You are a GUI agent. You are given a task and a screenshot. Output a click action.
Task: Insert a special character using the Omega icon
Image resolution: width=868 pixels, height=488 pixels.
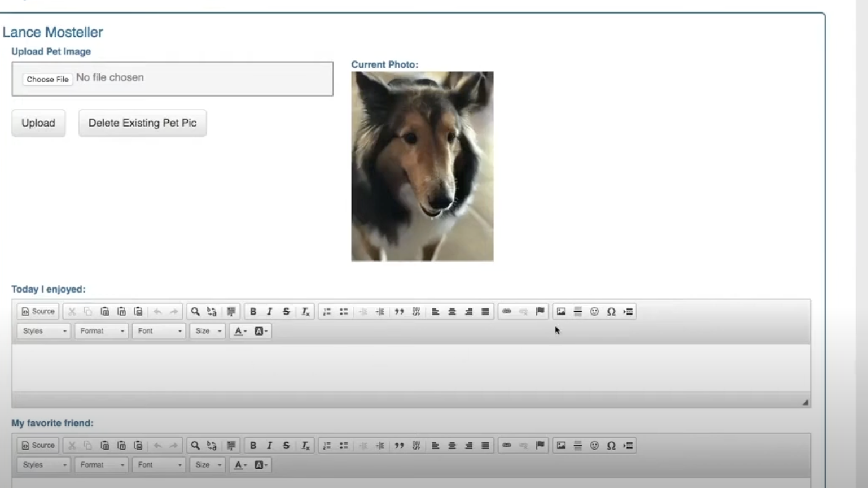click(611, 311)
